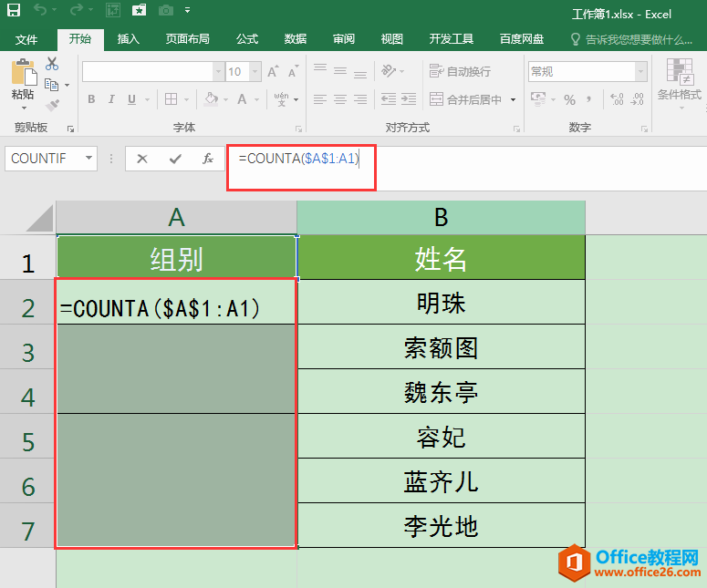Screen dimensions: 707x588
Task: Click the 合并后居中 merge button
Action: coord(465,99)
